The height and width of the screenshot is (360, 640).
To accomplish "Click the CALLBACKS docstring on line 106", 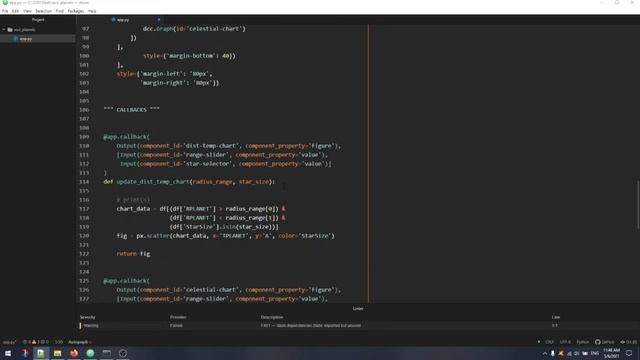I will (x=131, y=110).
